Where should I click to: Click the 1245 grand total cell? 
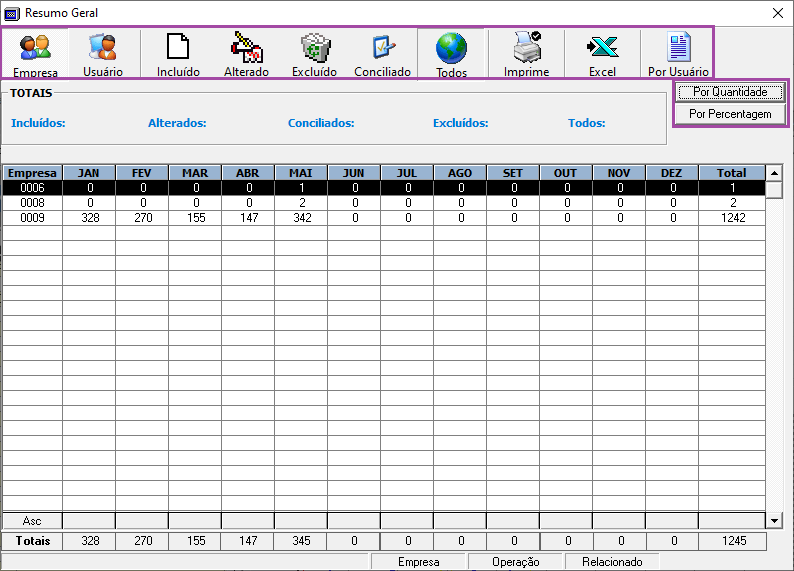coord(734,541)
